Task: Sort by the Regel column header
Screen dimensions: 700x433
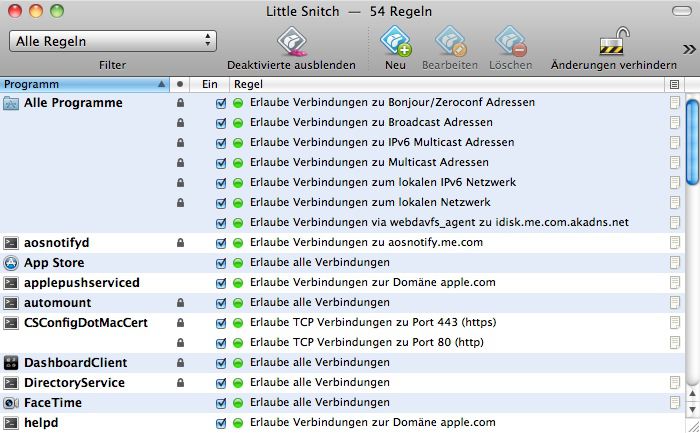Action: (x=446, y=84)
